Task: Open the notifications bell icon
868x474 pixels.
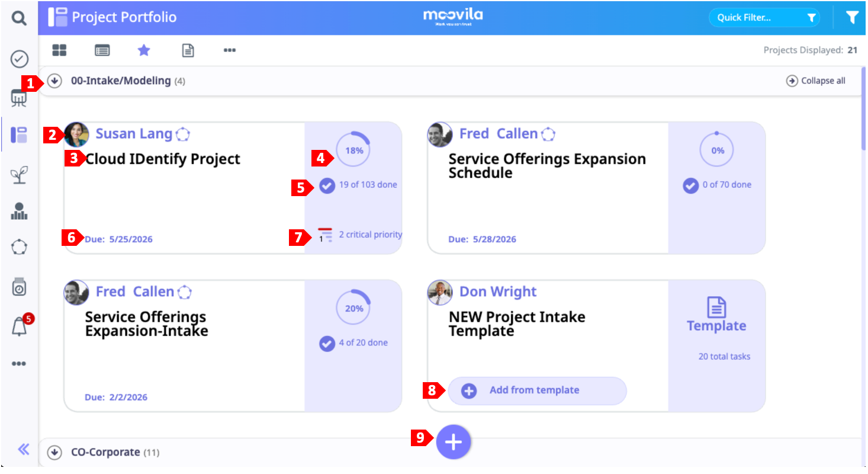Action: [x=20, y=327]
